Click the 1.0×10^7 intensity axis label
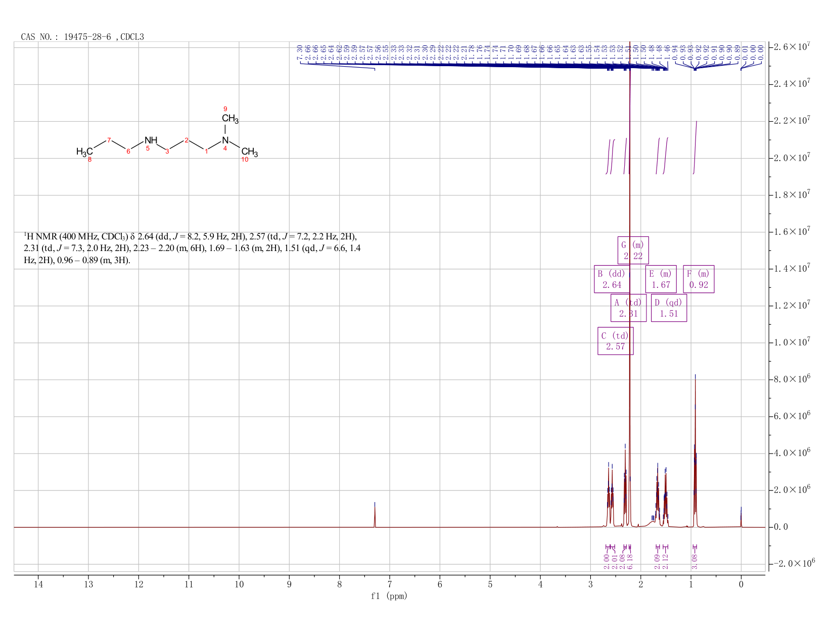Screen dimensions: 834x644 coord(792,342)
